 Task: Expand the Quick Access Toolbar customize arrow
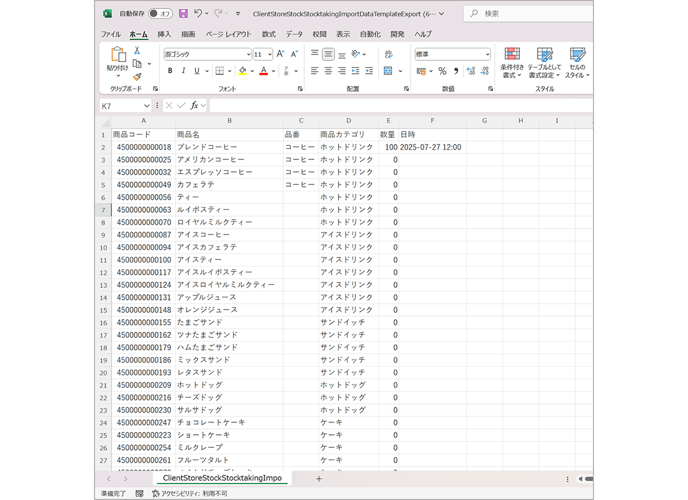pyautogui.click(x=238, y=14)
